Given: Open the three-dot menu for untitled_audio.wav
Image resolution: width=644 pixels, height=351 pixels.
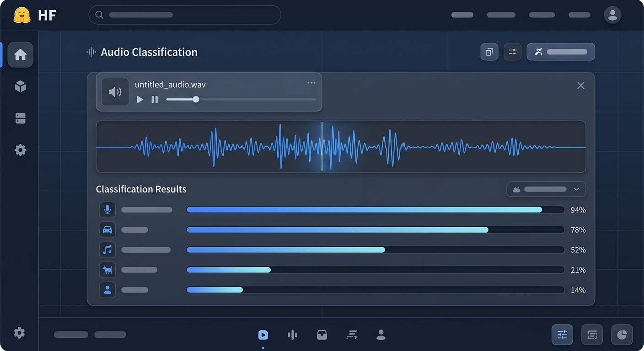Looking at the screenshot, I should [x=311, y=83].
